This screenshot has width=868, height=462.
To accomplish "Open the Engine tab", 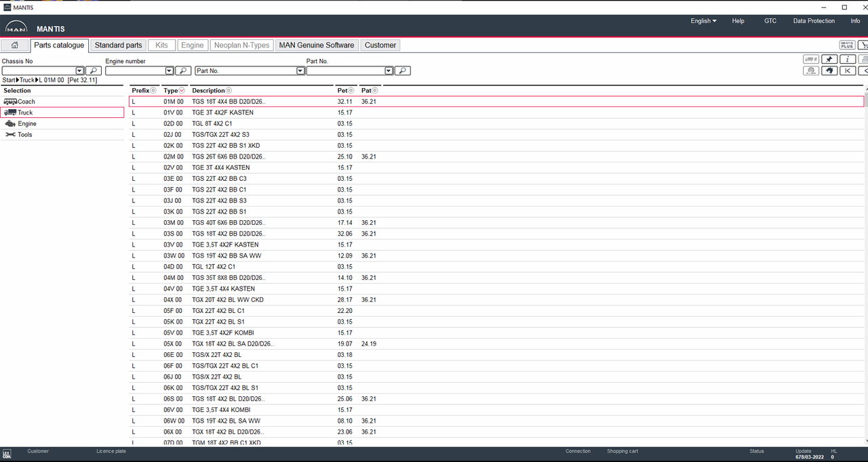I will (x=192, y=45).
